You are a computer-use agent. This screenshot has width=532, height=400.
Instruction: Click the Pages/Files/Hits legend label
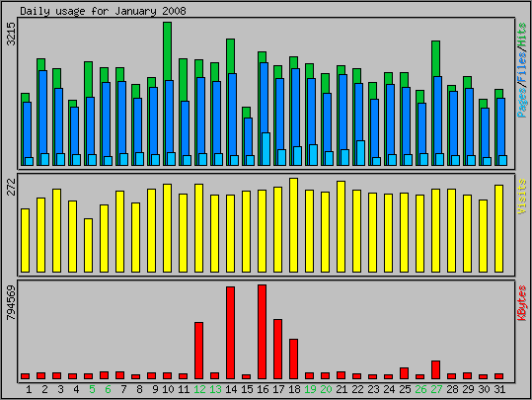point(522,70)
